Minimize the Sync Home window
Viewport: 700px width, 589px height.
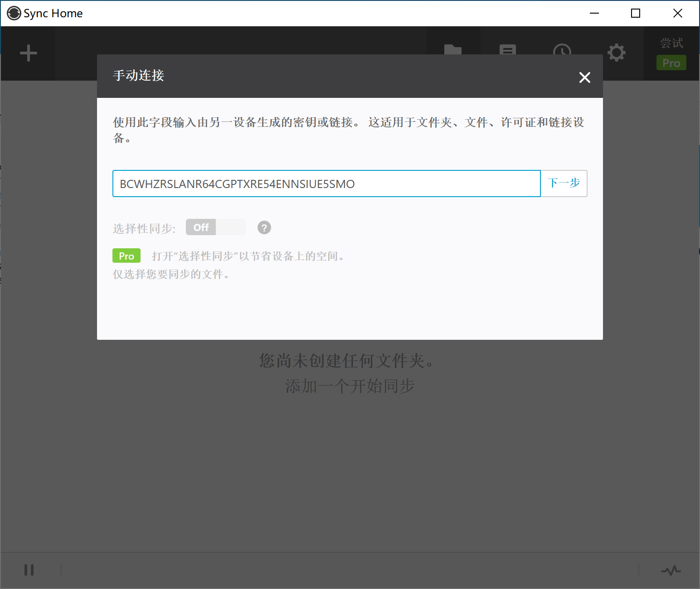click(x=594, y=13)
